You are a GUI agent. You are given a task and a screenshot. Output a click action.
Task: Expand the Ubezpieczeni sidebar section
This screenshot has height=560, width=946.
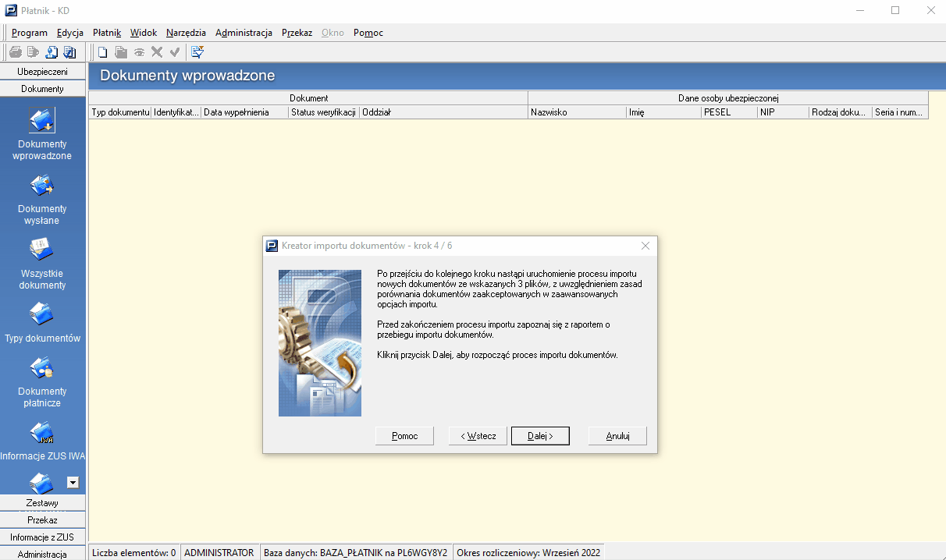[42, 71]
